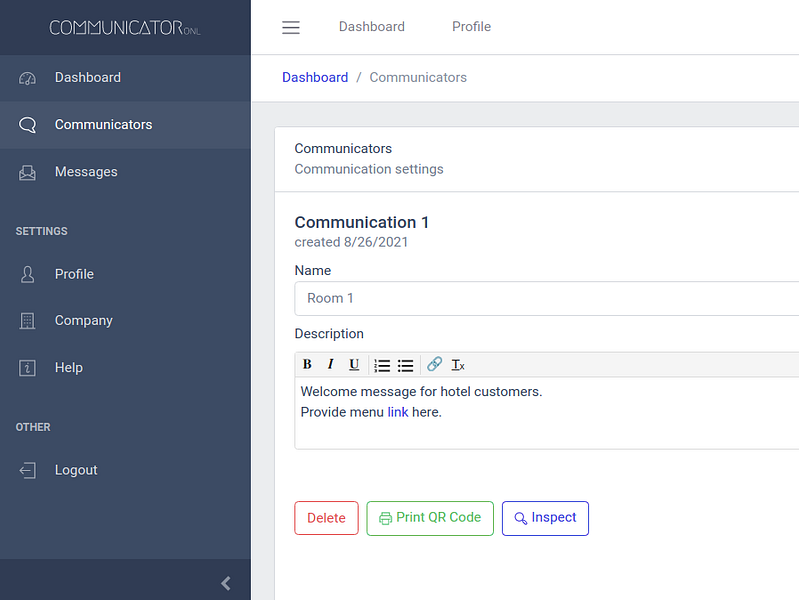Open the blue 'link' in the description text
Screen dimensions: 799x600
(398, 412)
